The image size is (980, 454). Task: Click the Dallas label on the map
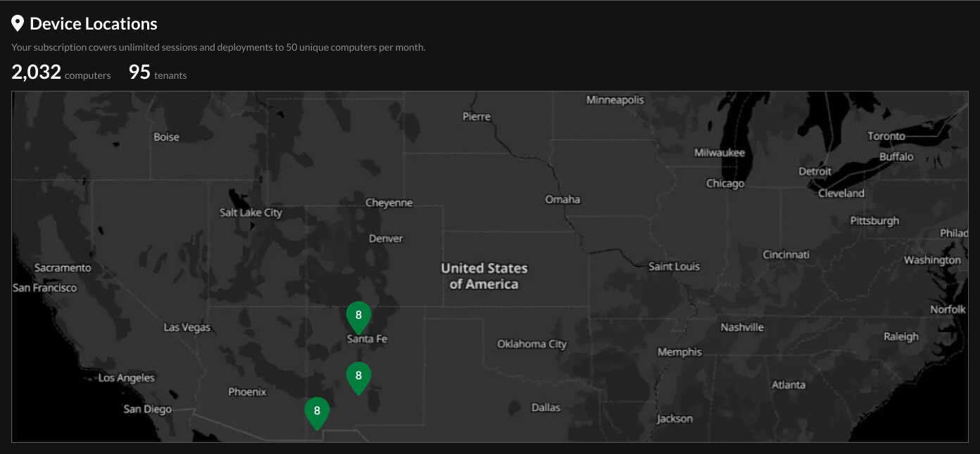[546, 408]
